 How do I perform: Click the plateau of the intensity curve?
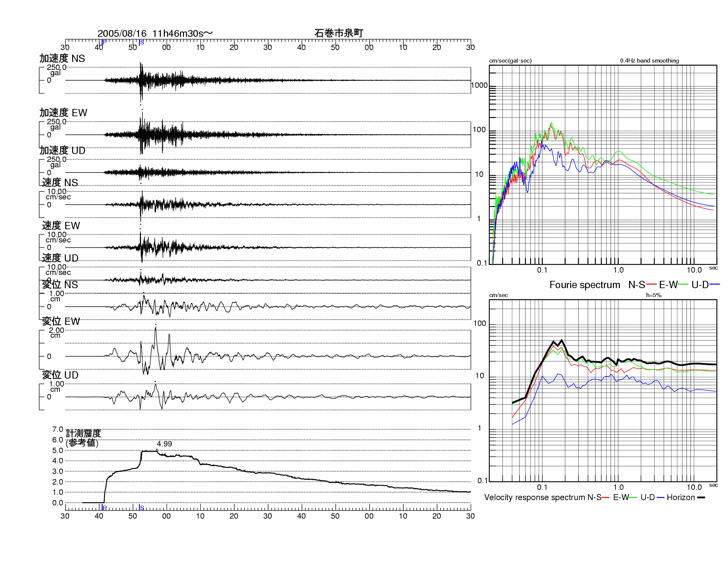149,451
